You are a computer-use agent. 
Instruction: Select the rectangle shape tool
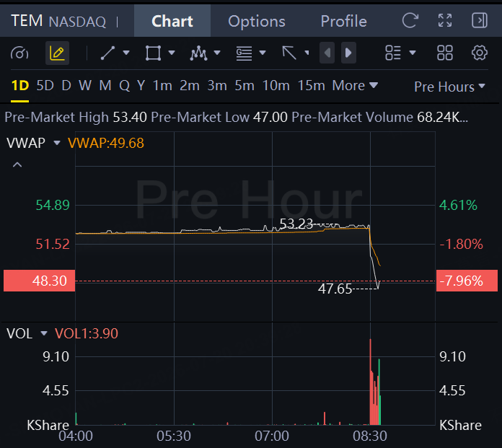point(153,53)
